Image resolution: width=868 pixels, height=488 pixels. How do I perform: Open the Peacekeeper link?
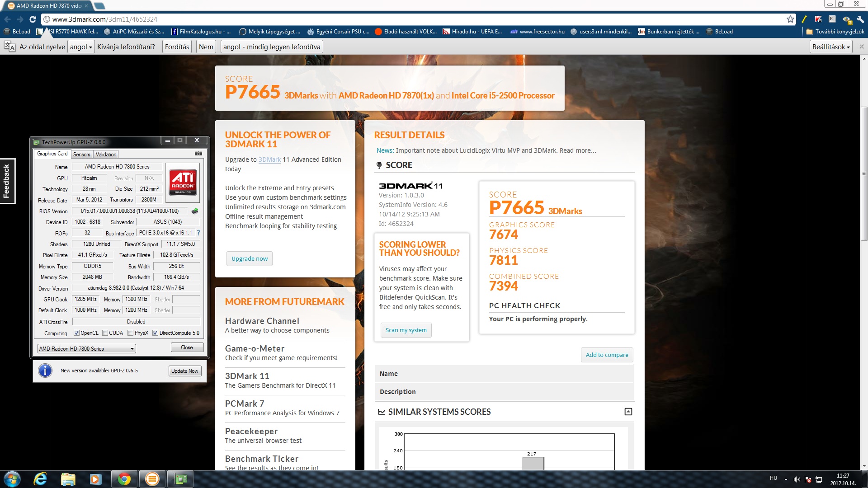(x=251, y=431)
